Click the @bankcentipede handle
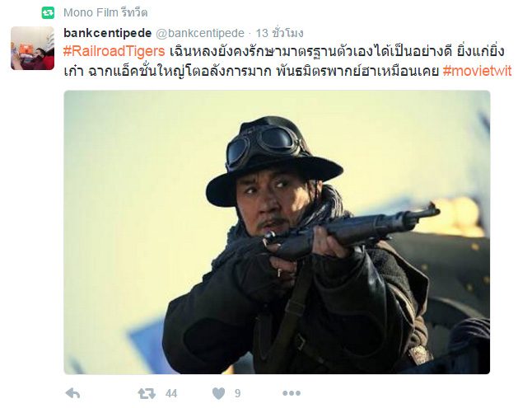 tap(200, 33)
